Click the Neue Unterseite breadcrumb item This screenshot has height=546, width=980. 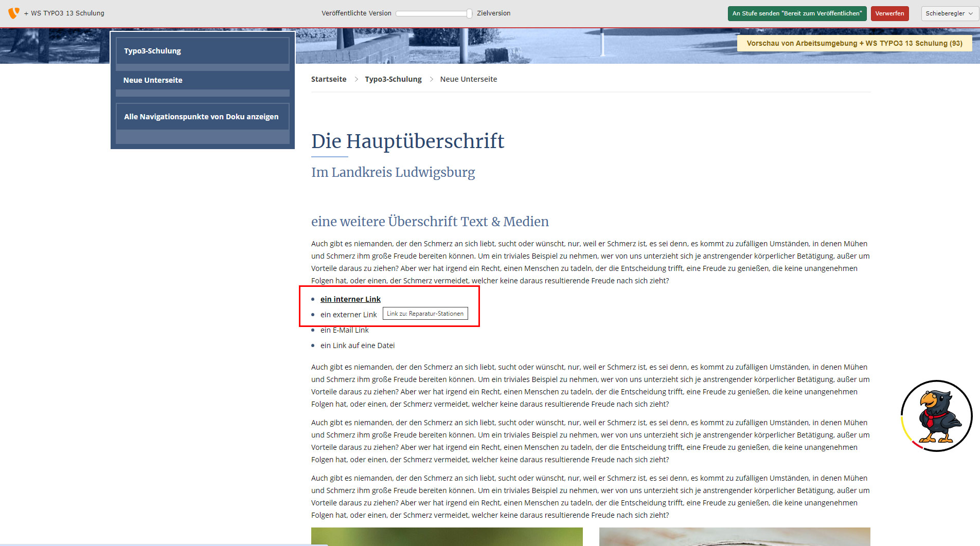pyautogui.click(x=468, y=79)
